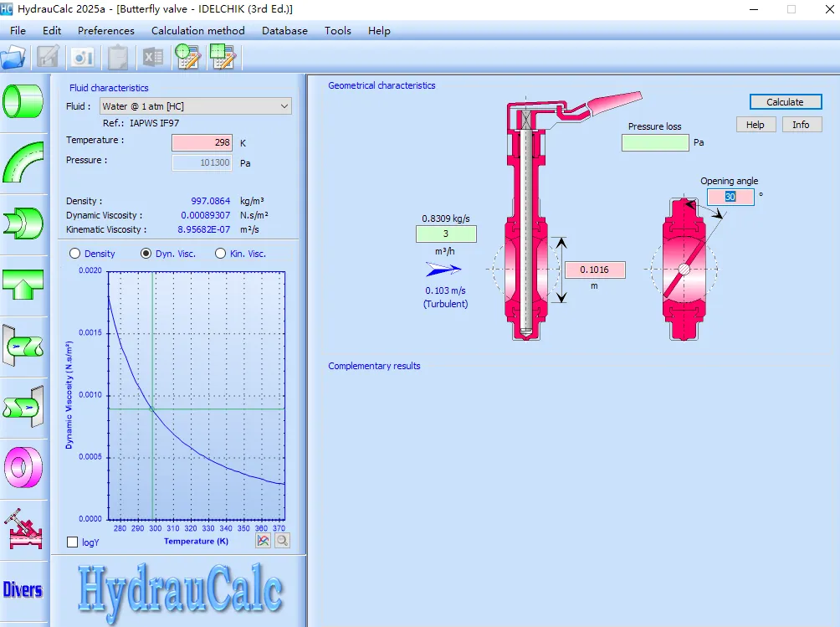The height and width of the screenshot is (627, 840).
Task: Click the m³/h flow unit label
Action: [444, 251]
